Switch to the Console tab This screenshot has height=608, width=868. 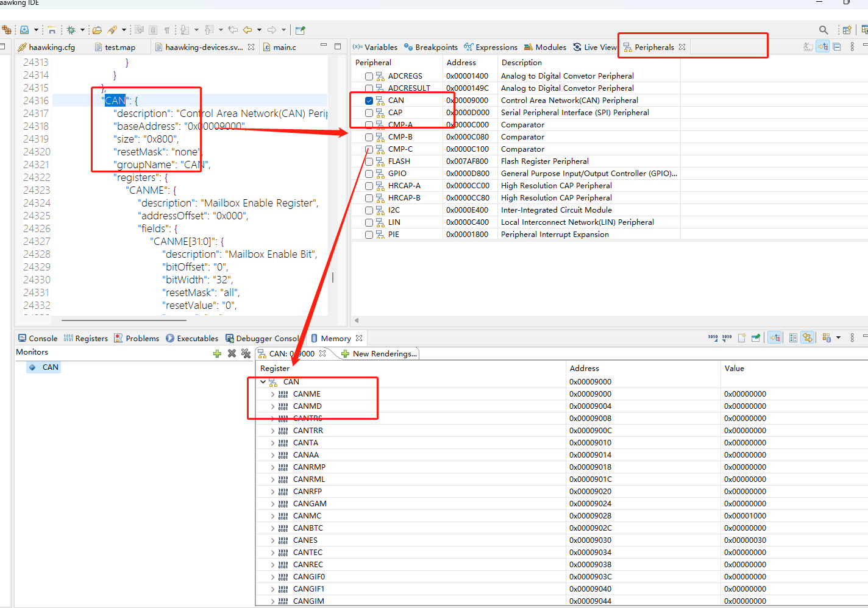point(38,338)
